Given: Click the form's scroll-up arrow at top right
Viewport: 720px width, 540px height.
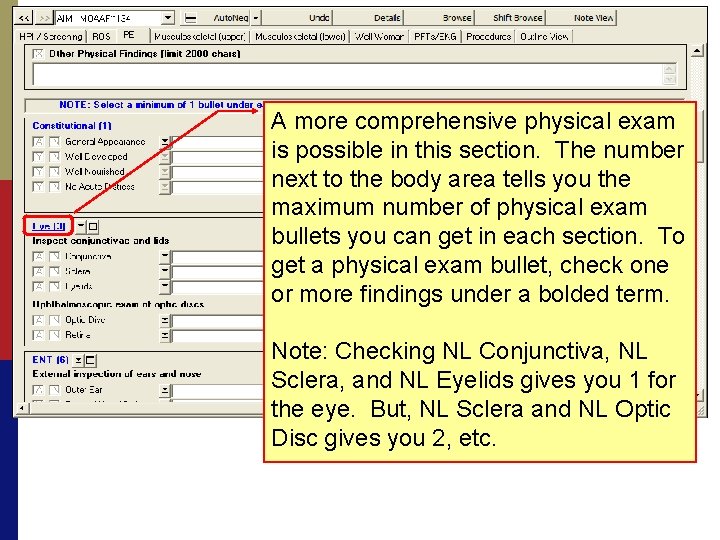Looking at the screenshot, I should (697, 51).
